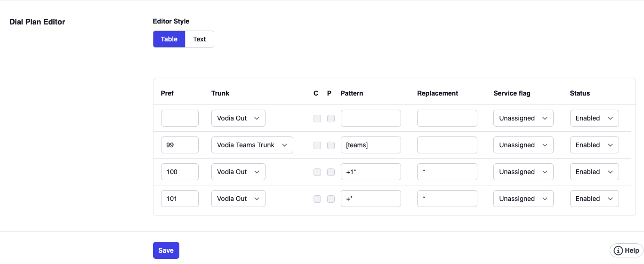Open Status dropdown for pref 99
644x264 pixels.
594,145
